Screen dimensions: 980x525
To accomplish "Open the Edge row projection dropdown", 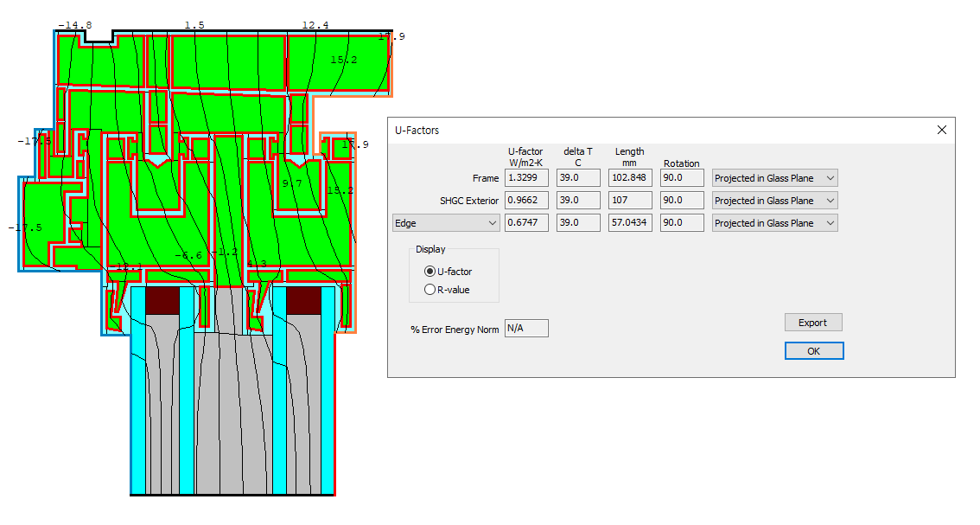I will (x=774, y=223).
